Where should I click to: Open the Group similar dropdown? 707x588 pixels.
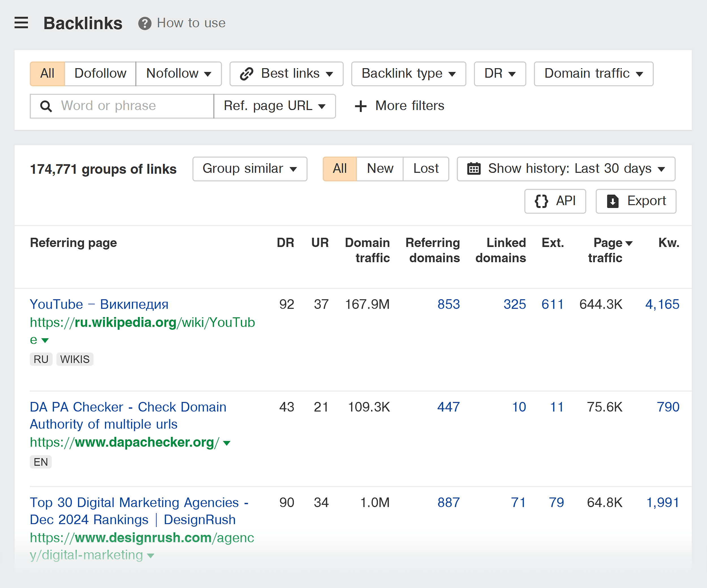coord(250,169)
